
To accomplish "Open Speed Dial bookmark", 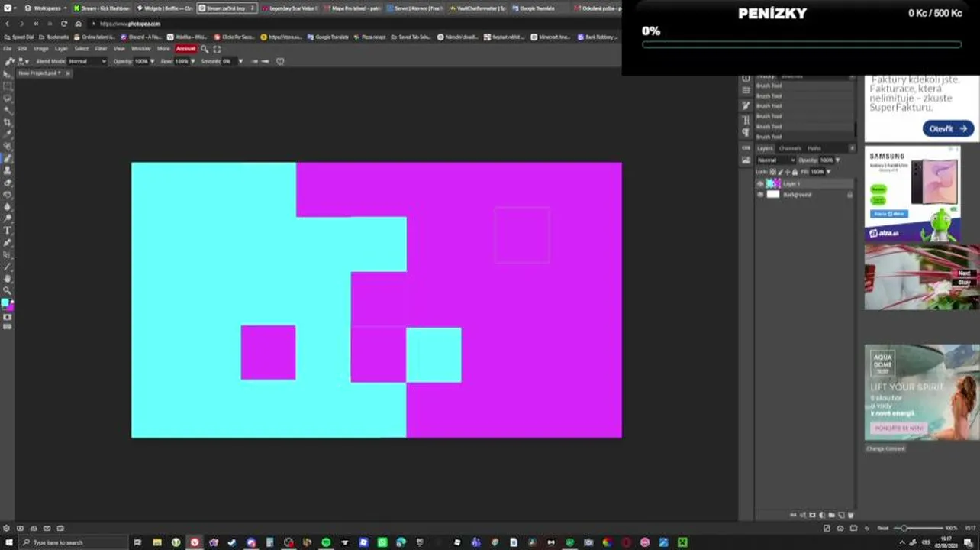I will click(x=18, y=37).
